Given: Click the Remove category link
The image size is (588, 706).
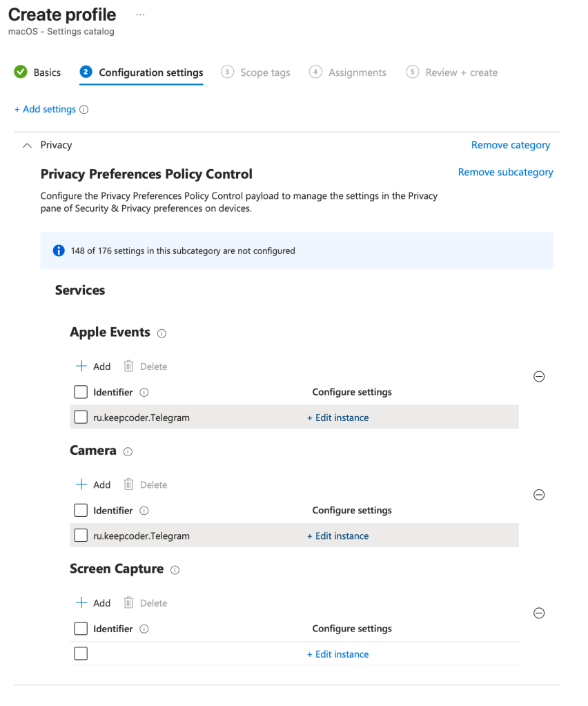Looking at the screenshot, I should pos(511,145).
